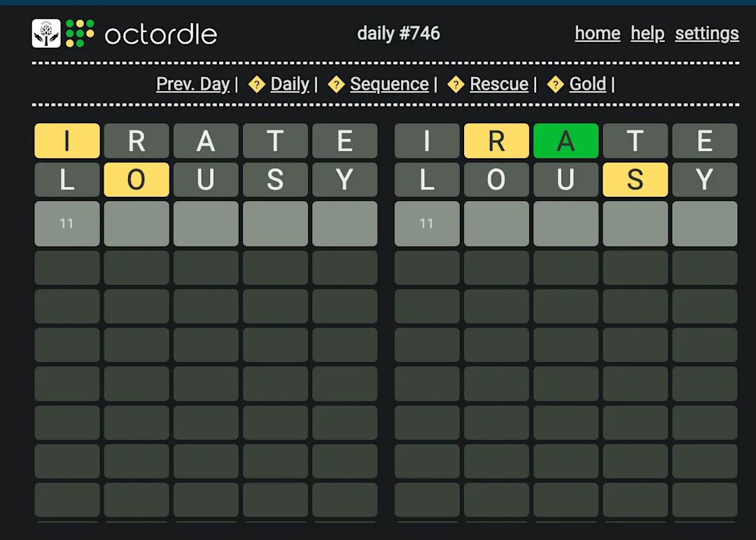Screen dimensions: 756x540
Task: Select yellow O tile in left board
Action: click(136, 179)
